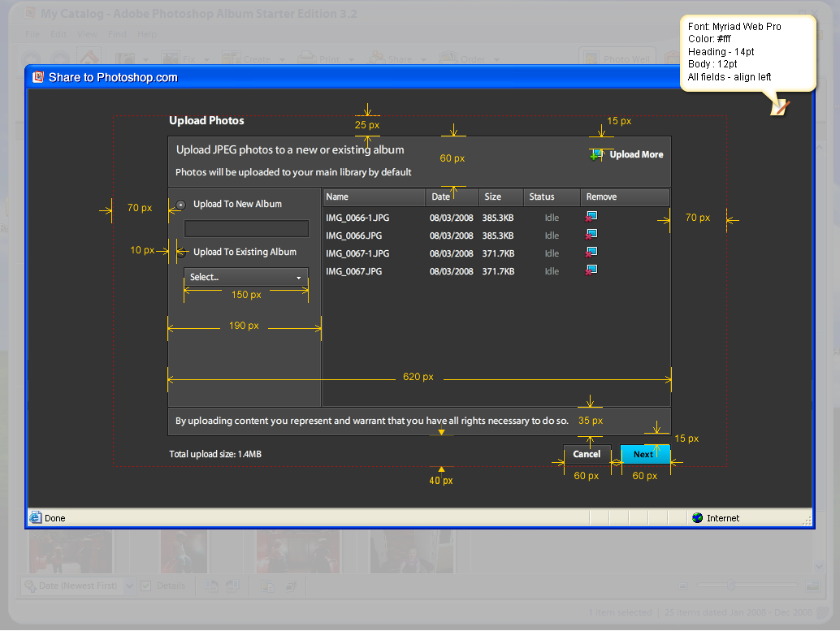Remove IMG_0066-1.JPG using its remove icon
840x631 pixels.
tap(591, 217)
